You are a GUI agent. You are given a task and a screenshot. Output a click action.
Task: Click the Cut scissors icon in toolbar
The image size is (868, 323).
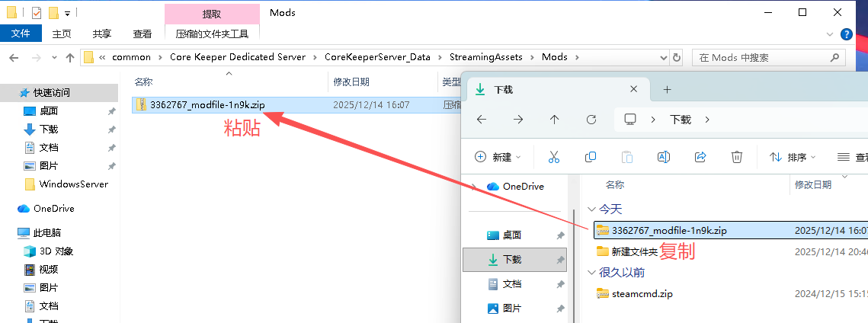[554, 157]
